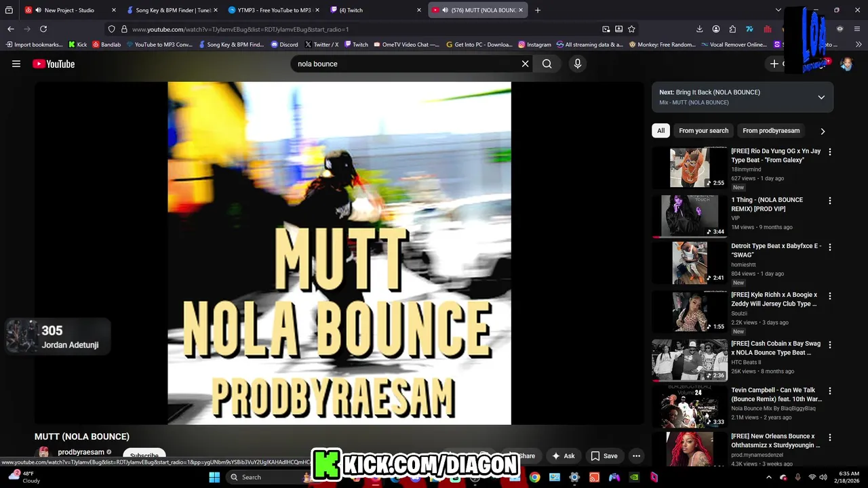This screenshot has height=488, width=868.
Task: Open the 'From Galexy' type beat thumbnail
Action: tap(689, 167)
